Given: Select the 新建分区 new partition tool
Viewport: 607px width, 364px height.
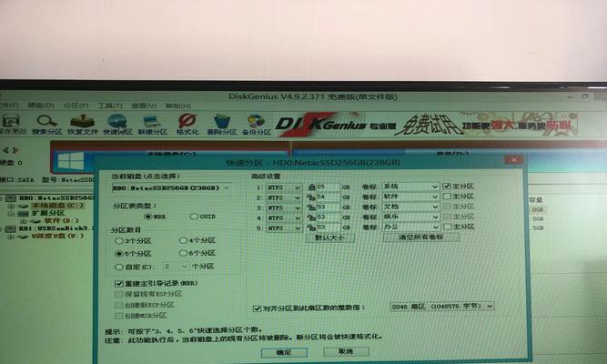Looking at the screenshot, I should (153, 124).
